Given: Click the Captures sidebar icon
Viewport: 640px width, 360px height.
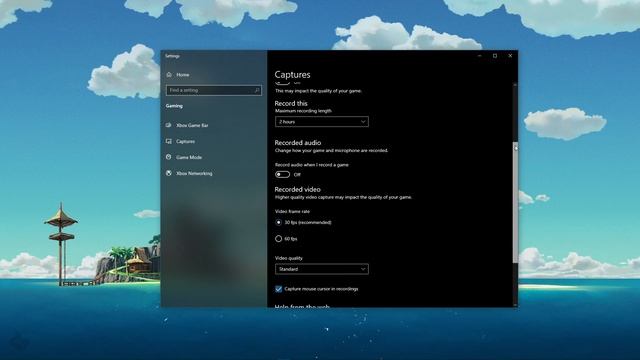Looking at the screenshot, I should 169,141.
